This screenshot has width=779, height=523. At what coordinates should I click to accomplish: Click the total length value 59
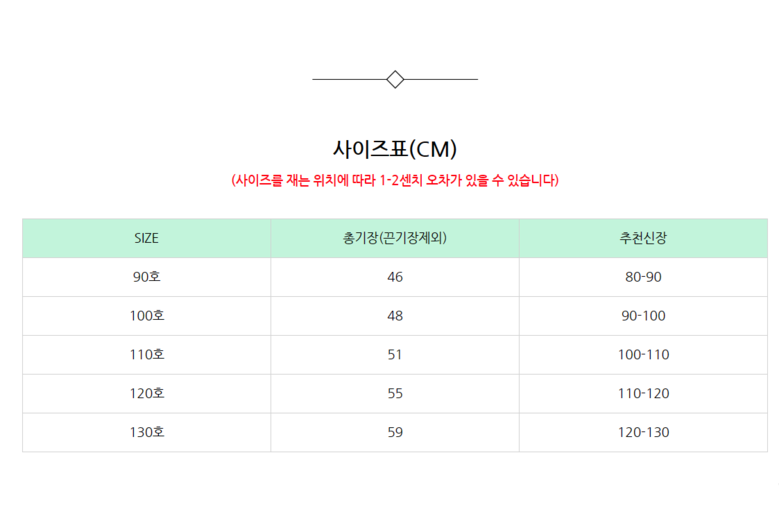(395, 432)
